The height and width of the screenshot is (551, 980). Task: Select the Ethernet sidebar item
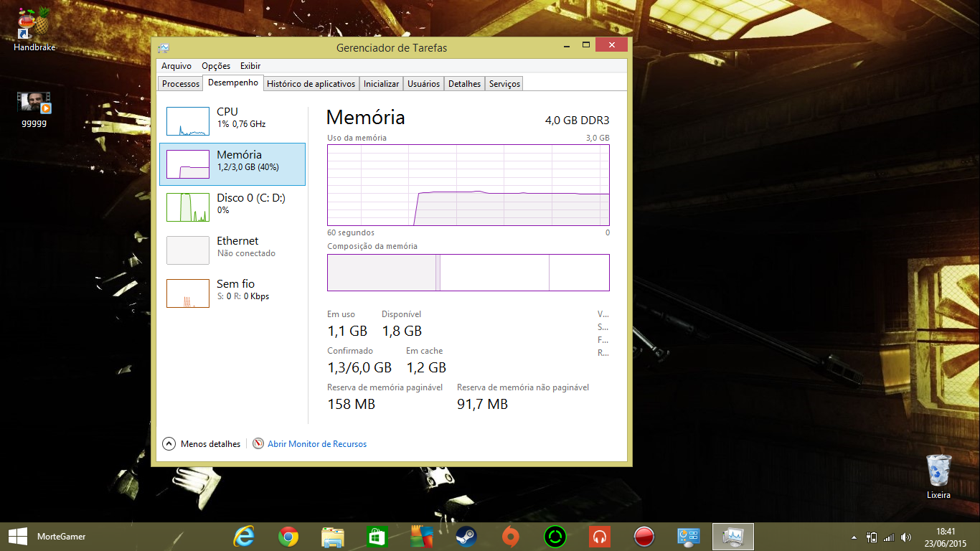tap(232, 250)
